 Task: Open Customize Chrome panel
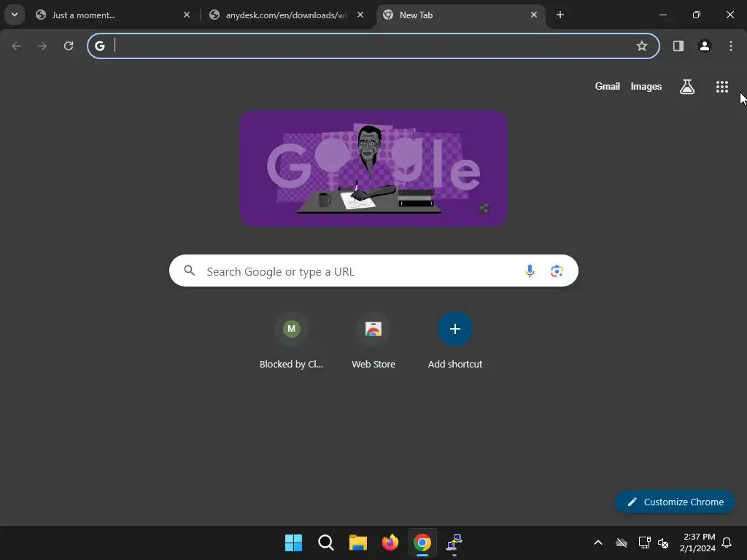point(675,502)
